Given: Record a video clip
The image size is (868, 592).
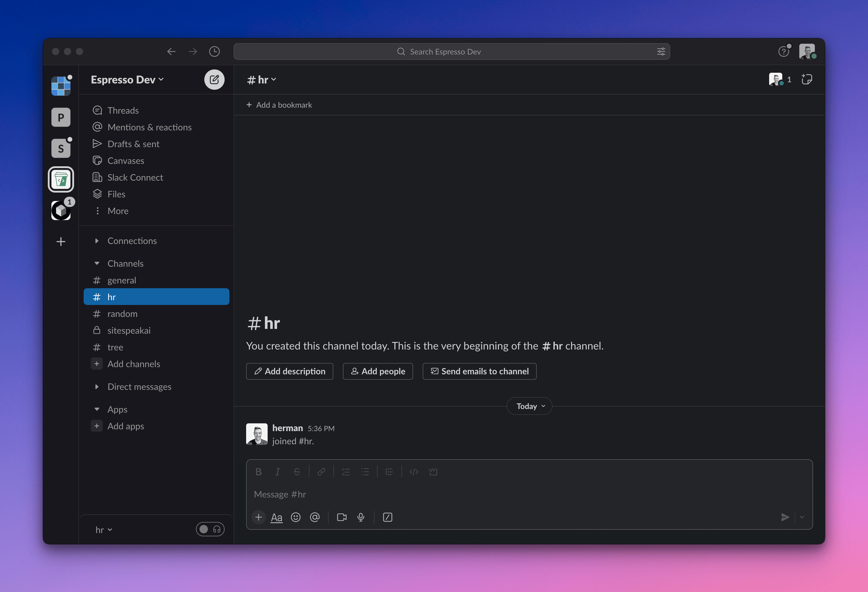Looking at the screenshot, I should click(342, 517).
